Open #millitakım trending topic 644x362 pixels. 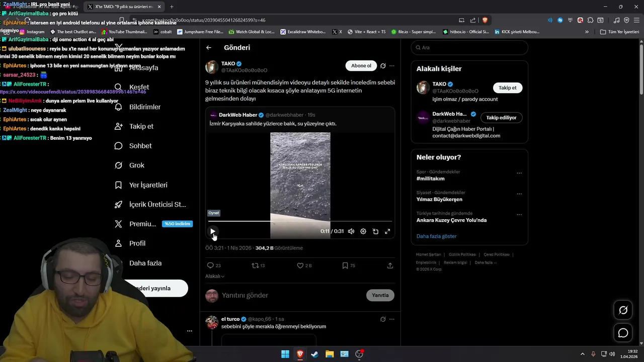(431, 178)
